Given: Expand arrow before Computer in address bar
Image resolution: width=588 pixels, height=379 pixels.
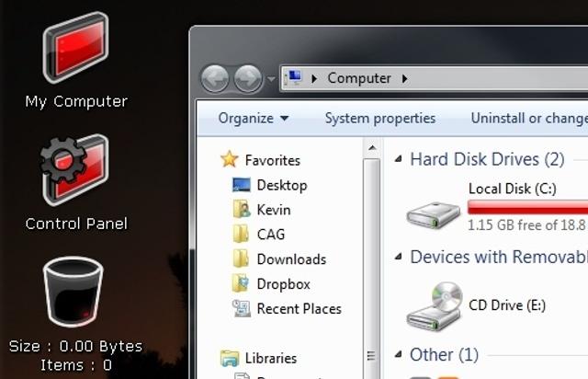Looking at the screenshot, I should (314, 78).
